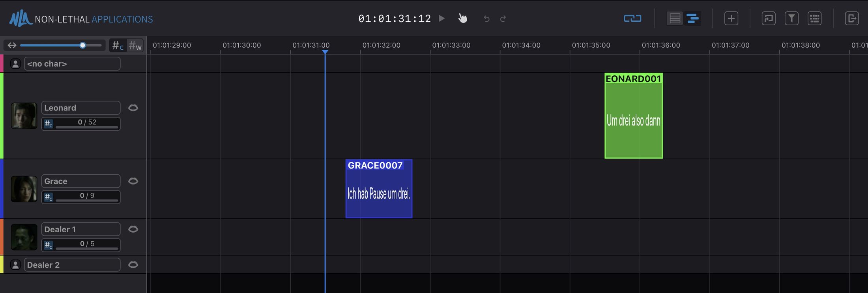The width and height of the screenshot is (868, 293).
Task: Click the Leonard character name field
Action: coord(81,108)
